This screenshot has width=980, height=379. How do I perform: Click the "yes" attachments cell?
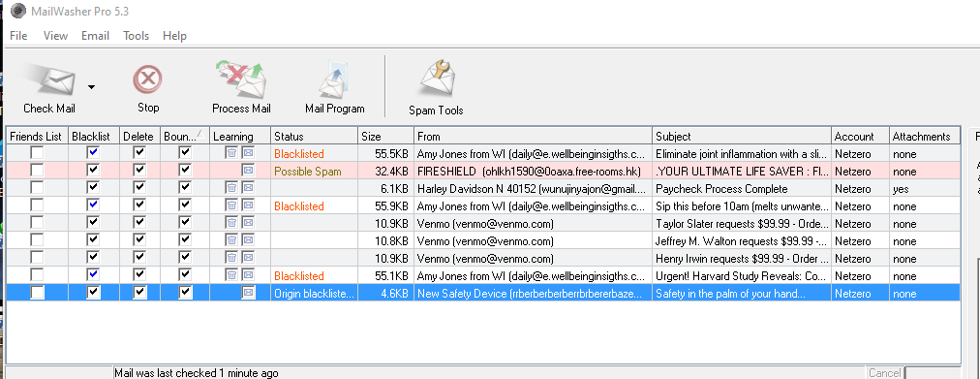pyautogui.click(x=925, y=188)
